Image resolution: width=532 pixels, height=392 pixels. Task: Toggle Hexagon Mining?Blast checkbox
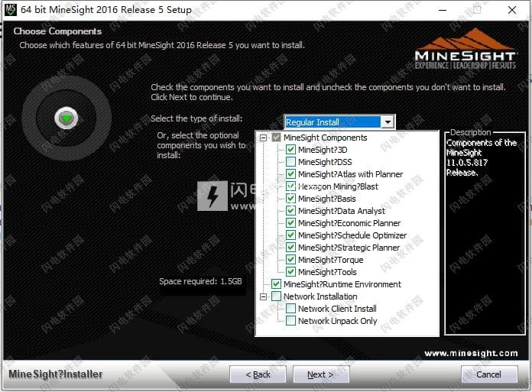290,186
